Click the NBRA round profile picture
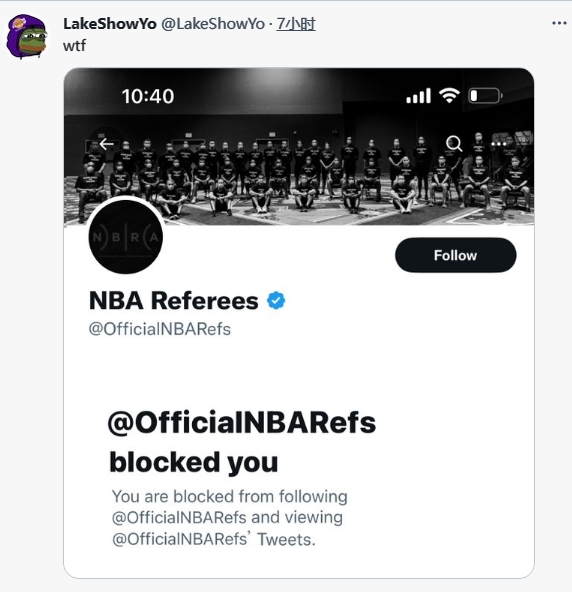 tap(126, 237)
